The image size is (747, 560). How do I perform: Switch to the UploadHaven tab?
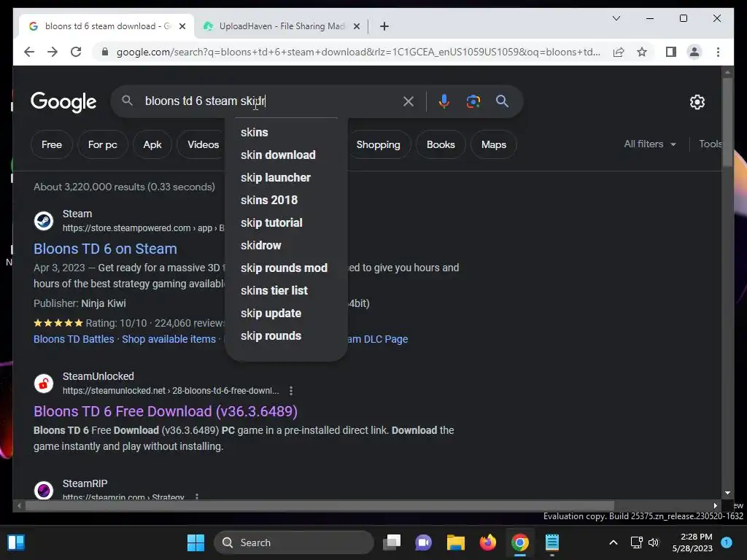(281, 26)
